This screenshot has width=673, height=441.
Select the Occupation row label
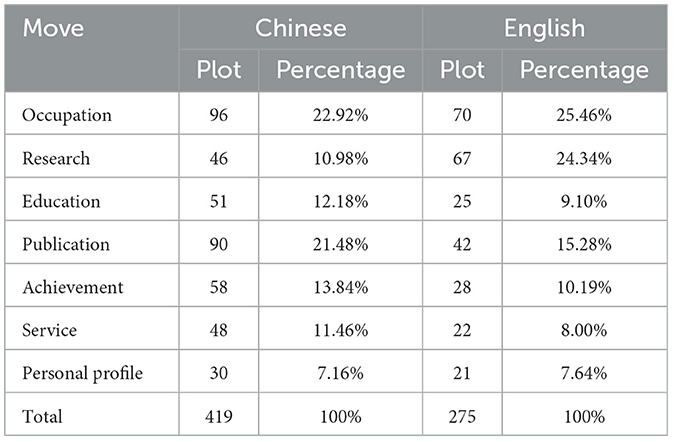click(x=67, y=115)
